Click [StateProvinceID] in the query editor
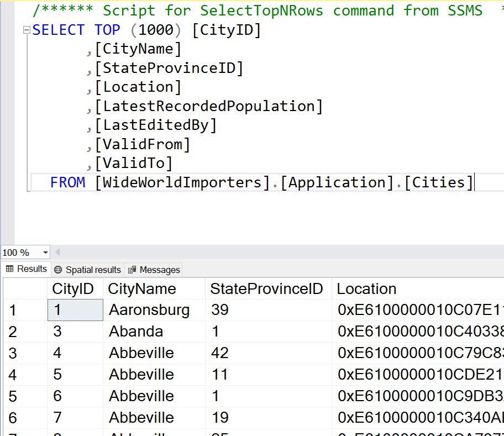 click(169, 68)
